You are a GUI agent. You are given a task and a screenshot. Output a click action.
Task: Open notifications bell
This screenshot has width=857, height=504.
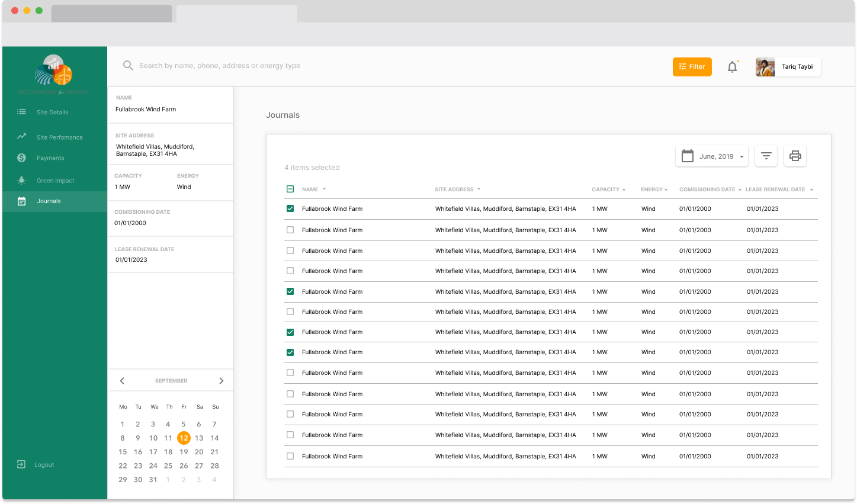[733, 67]
